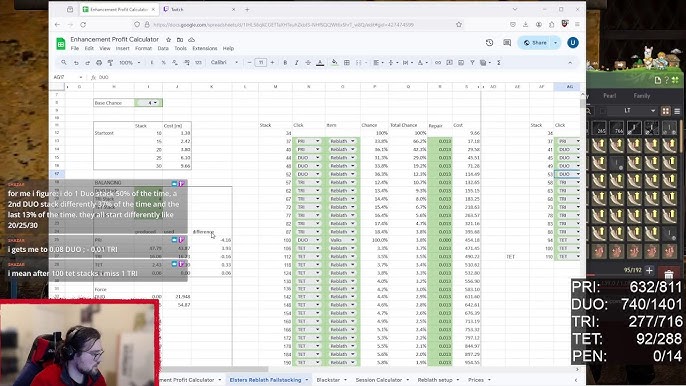The image size is (686, 386).
Task: Format selected cells as currency
Action: (x=152, y=63)
